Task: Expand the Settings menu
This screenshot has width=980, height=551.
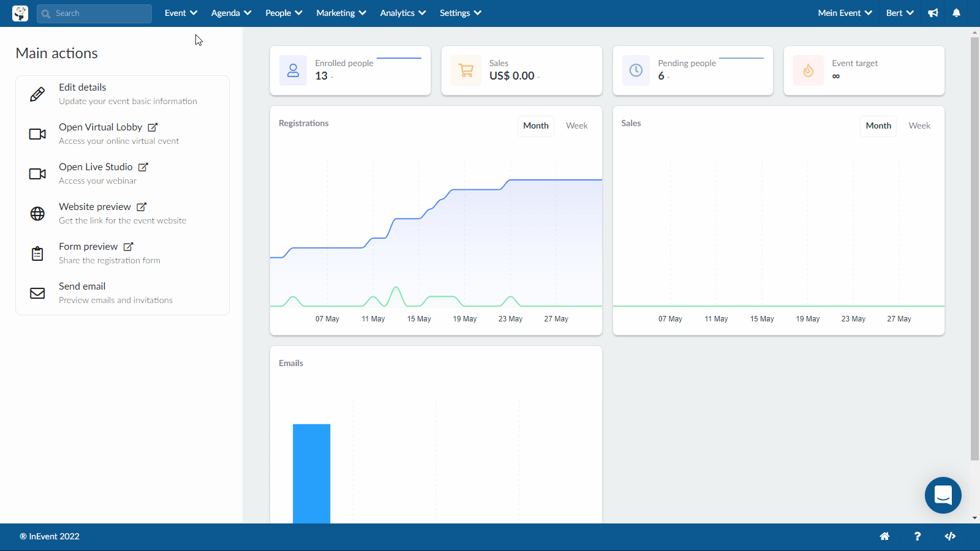Action: point(461,13)
